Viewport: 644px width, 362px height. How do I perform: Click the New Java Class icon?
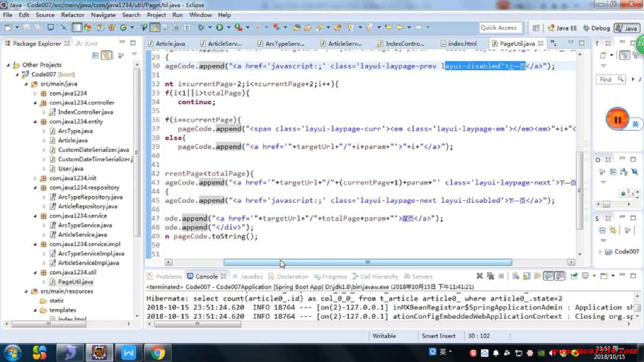[x=124, y=27]
